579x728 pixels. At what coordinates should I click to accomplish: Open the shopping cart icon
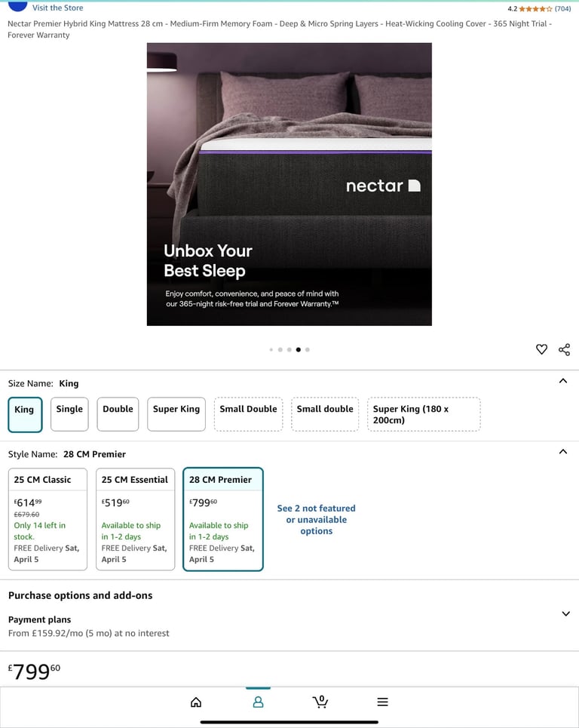320,702
